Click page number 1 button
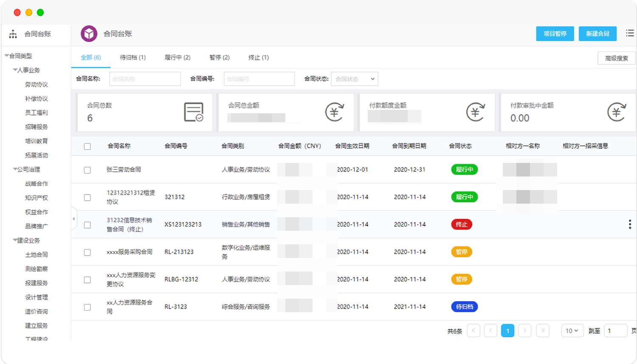637x364 pixels. [x=507, y=330]
